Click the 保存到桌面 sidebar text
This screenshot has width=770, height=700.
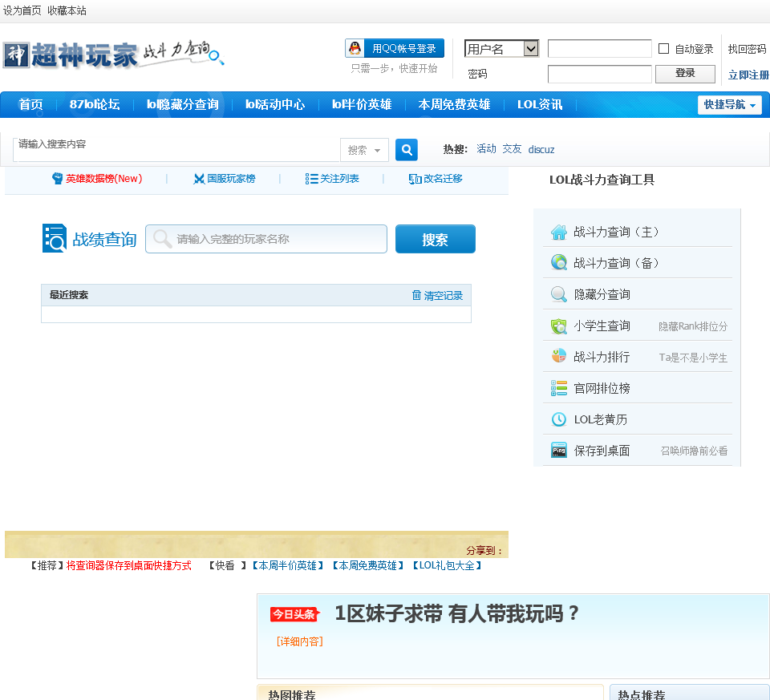[602, 451]
